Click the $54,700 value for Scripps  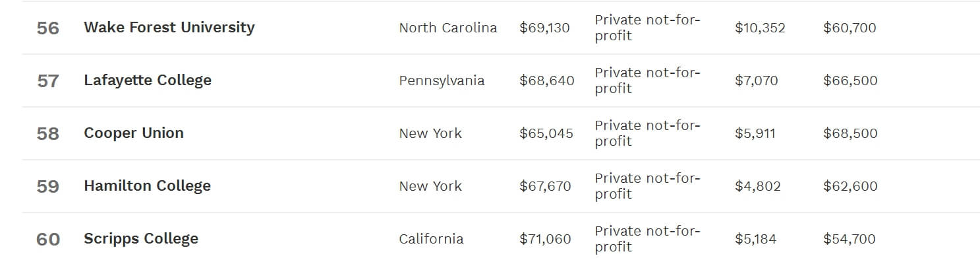pos(849,239)
